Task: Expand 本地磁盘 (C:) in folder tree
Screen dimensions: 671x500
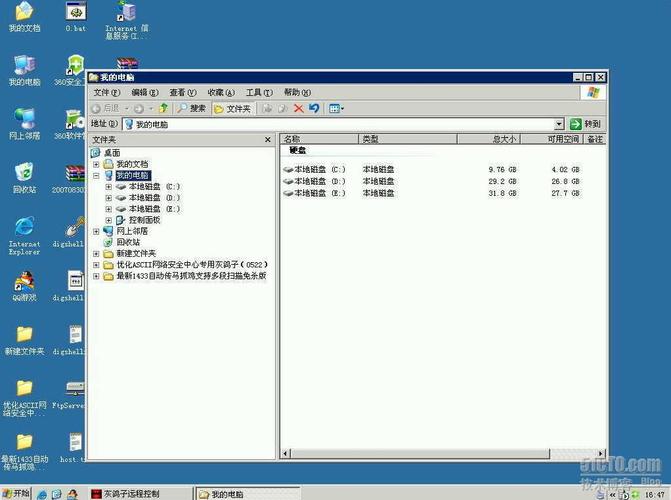Action: point(108,187)
